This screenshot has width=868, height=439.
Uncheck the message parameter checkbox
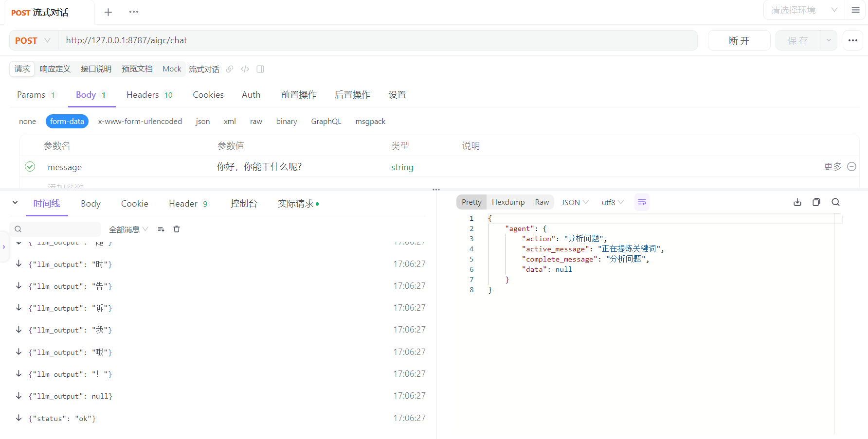click(30, 167)
